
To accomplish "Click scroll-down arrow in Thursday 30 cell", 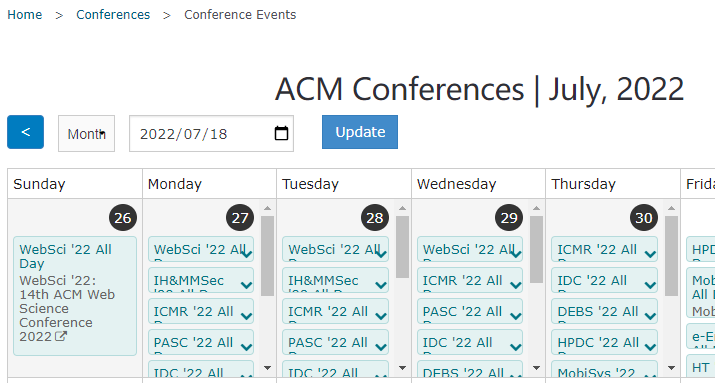I will pos(671,368).
